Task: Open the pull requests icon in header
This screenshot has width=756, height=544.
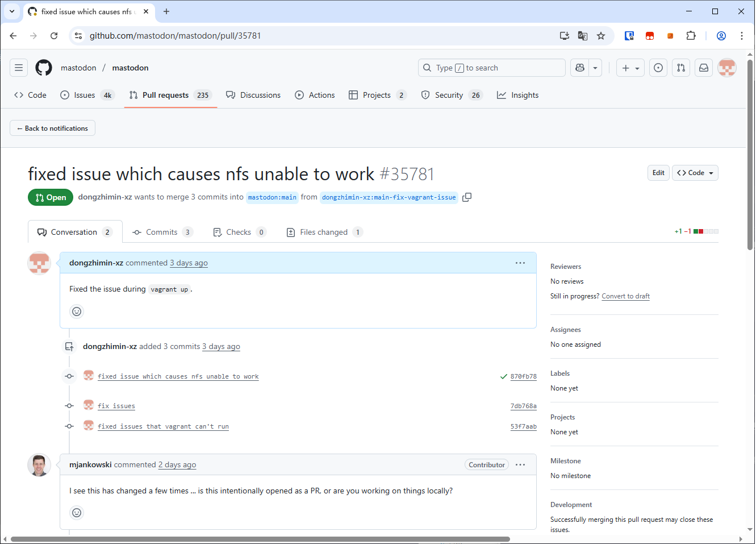Action: point(681,68)
